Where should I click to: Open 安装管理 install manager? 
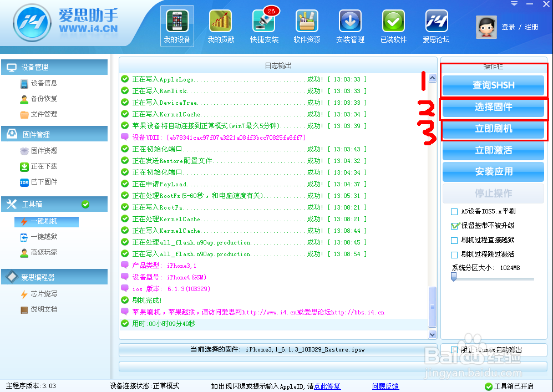coord(350,25)
